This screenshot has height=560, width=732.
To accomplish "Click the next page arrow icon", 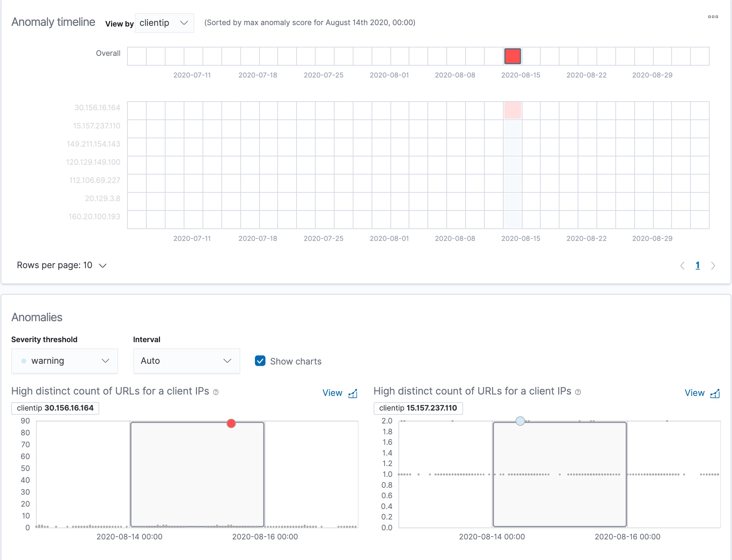I will point(714,265).
